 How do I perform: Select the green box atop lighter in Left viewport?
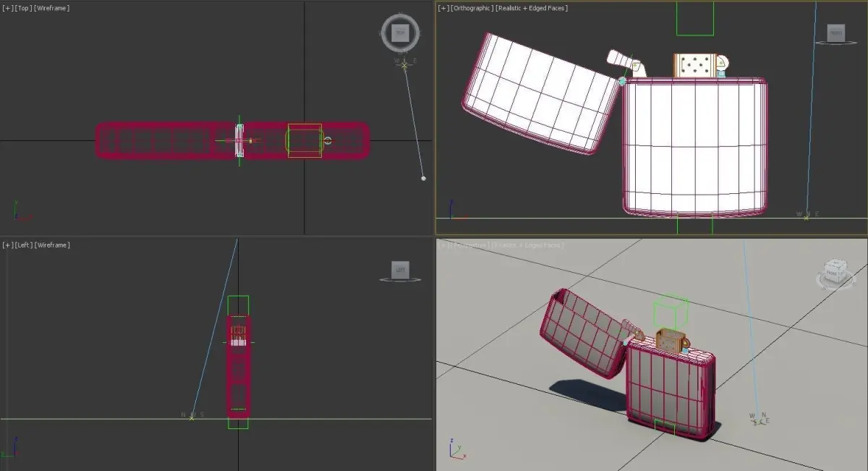click(238, 305)
